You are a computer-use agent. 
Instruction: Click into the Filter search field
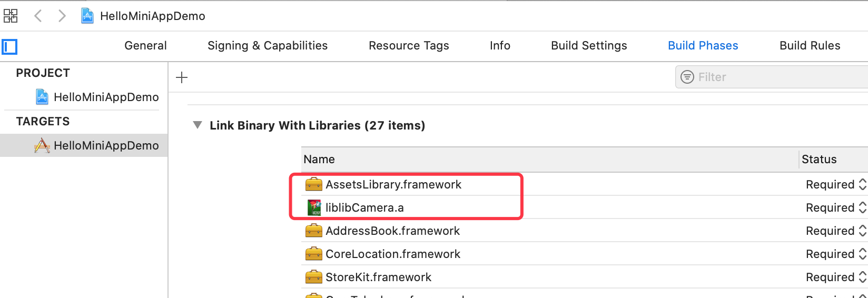point(772,77)
